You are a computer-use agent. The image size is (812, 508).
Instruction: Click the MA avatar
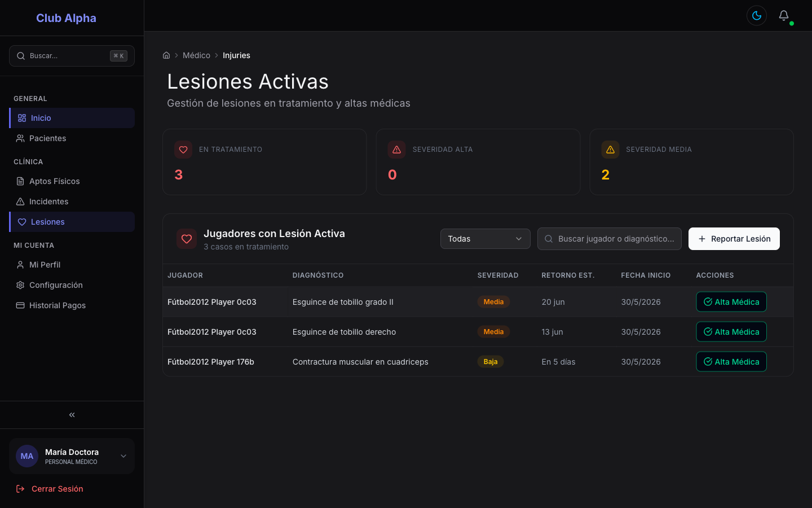pos(27,456)
